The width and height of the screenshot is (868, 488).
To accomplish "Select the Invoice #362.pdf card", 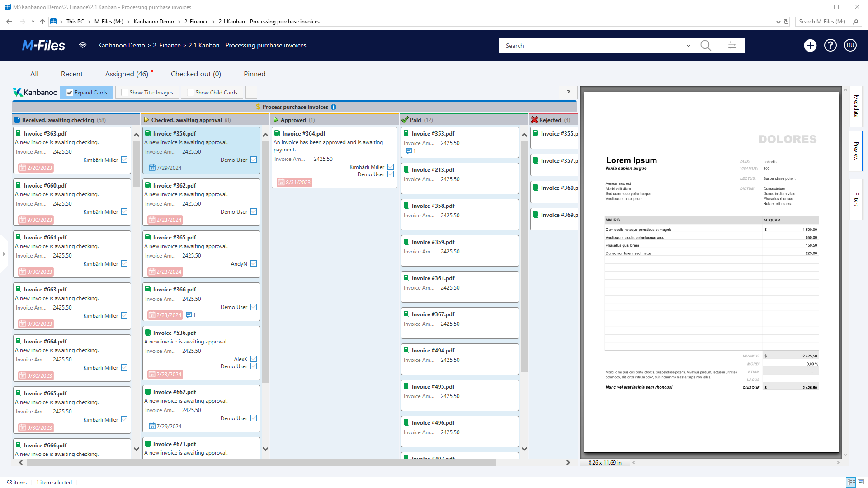I will [x=201, y=202].
